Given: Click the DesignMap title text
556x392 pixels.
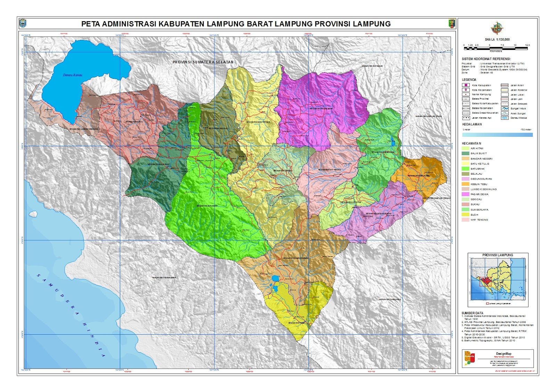Looking at the screenshot, I should coord(504,354).
